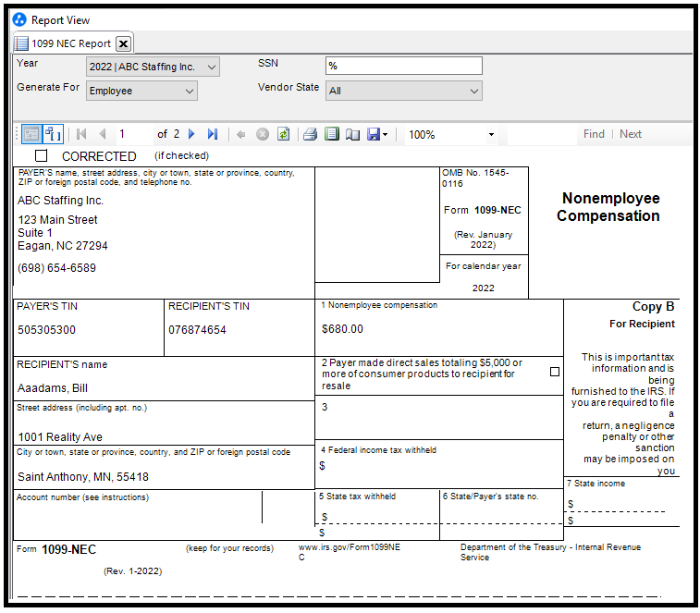
Task: Click the Find link in toolbar
Action: [594, 134]
